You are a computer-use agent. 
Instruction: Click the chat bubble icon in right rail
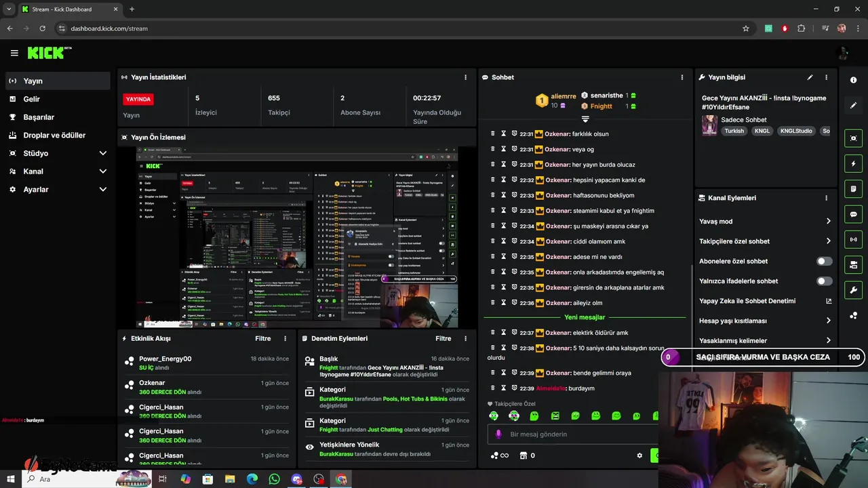(853, 214)
